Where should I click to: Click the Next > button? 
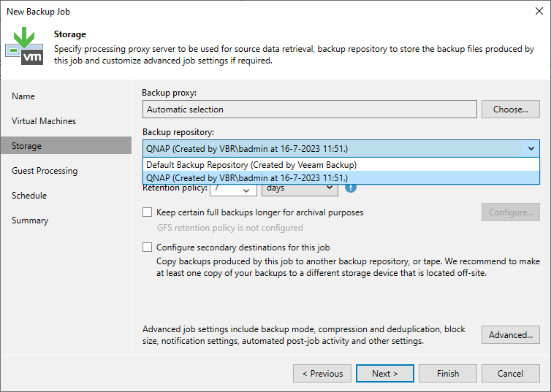click(x=385, y=374)
